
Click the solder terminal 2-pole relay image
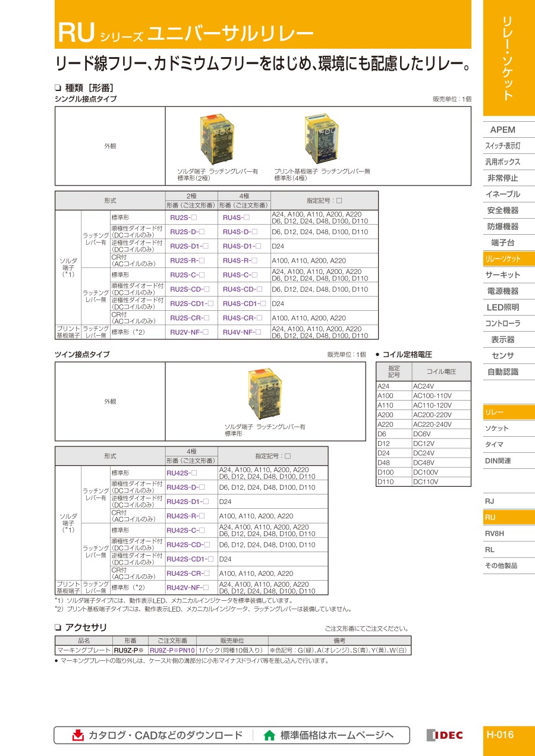[x=217, y=140]
